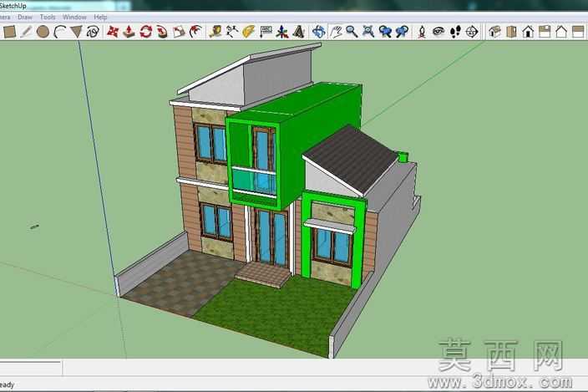Click the Measurements box in the status bar
This screenshot has height=392, width=588.
coord(30,368)
